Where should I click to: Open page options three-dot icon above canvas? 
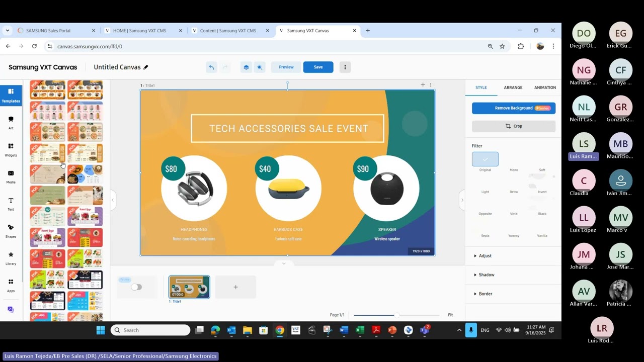click(x=430, y=85)
